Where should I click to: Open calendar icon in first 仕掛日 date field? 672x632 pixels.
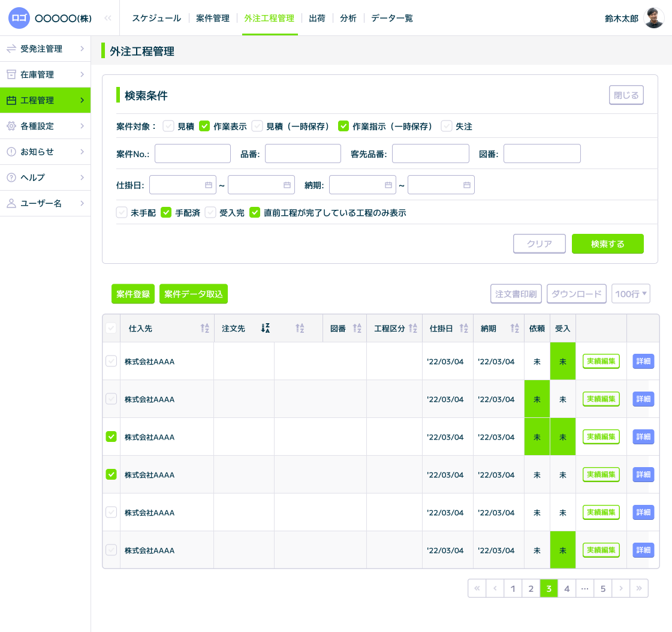(x=209, y=185)
